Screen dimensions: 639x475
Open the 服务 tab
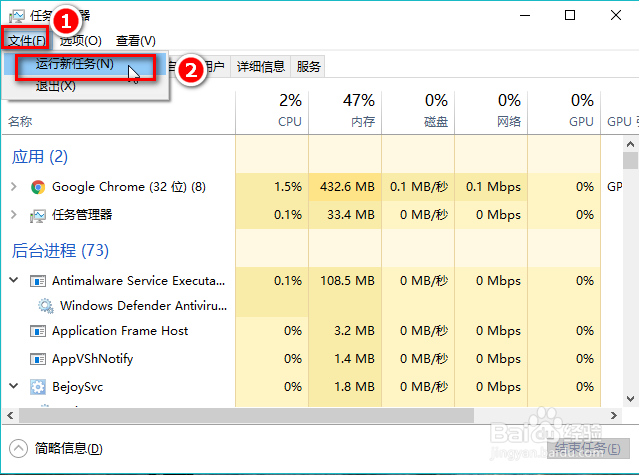(x=309, y=67)
